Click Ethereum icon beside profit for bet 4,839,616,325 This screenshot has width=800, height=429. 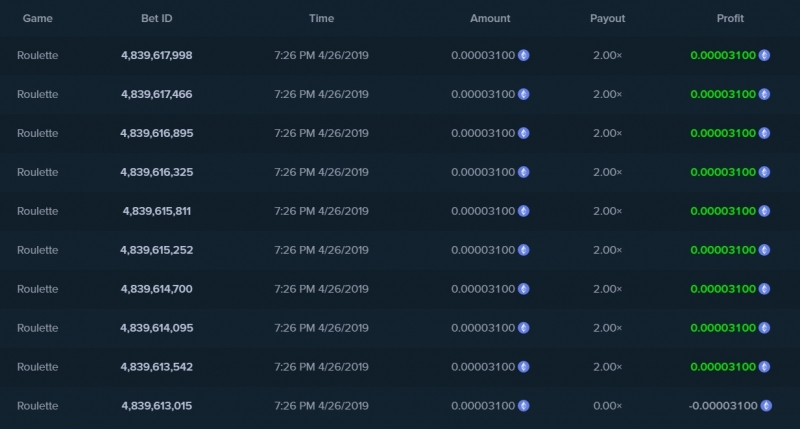764,172
